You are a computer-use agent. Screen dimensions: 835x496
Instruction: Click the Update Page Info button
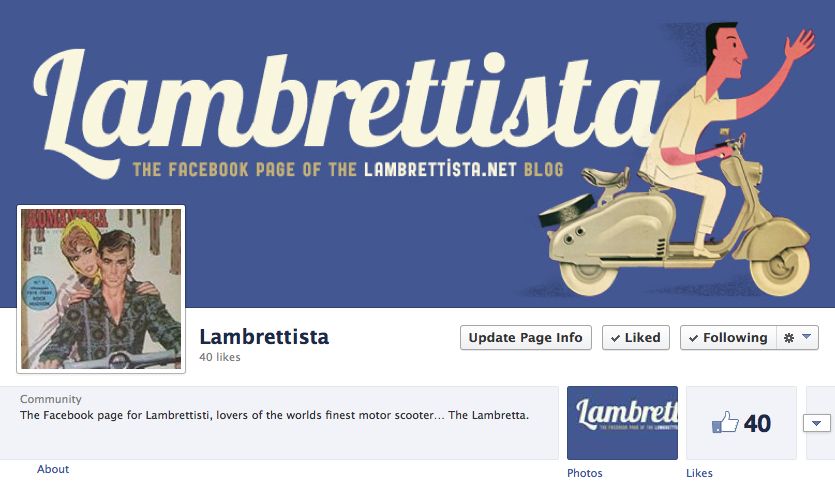[x=526, y=338]
